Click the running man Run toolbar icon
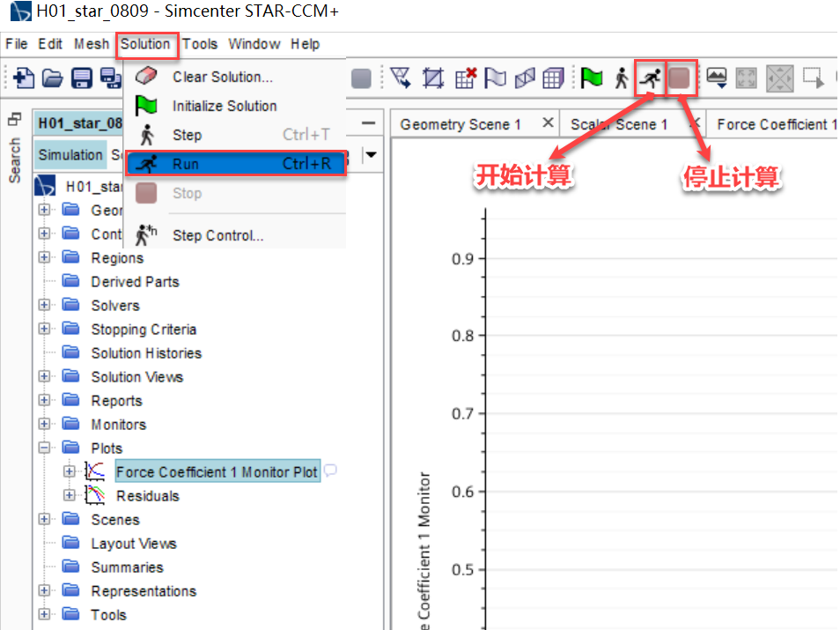Image resolution: width=840 pixels, height=630 pixels. [x=650, y=78]
